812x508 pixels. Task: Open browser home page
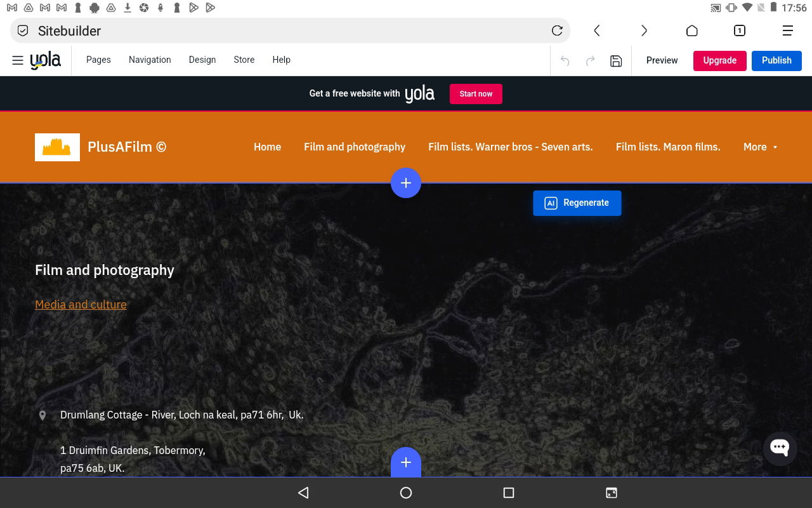[x=692, y=30]
